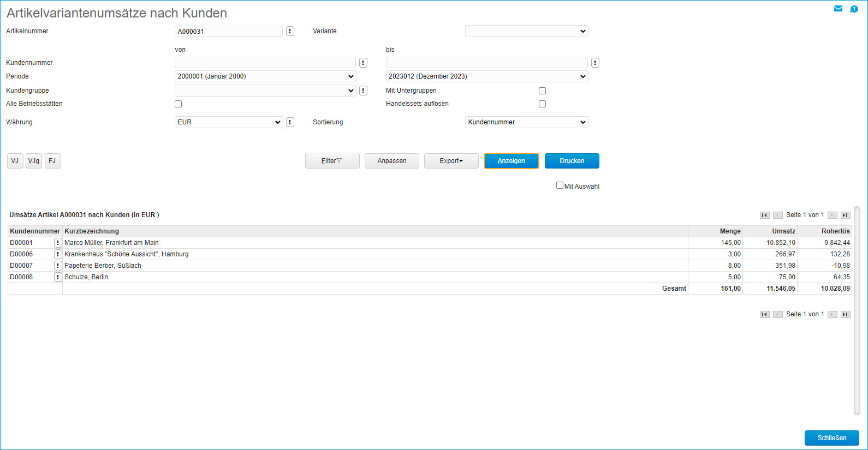Open the Filter menu button
This screenshot has width=868, height=450.
click(332, 161)
